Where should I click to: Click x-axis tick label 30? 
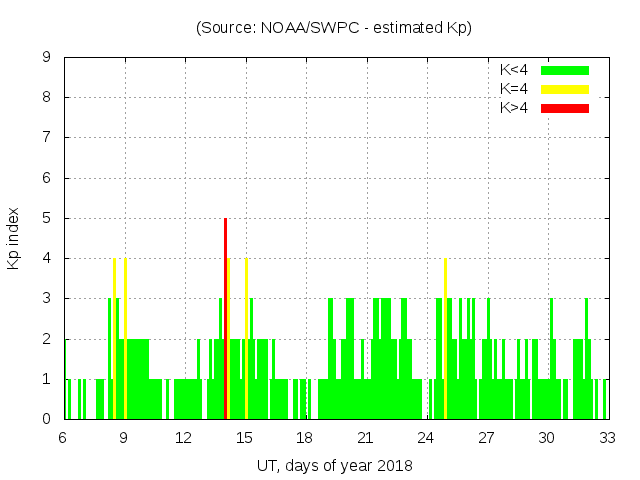coord(546,438)
